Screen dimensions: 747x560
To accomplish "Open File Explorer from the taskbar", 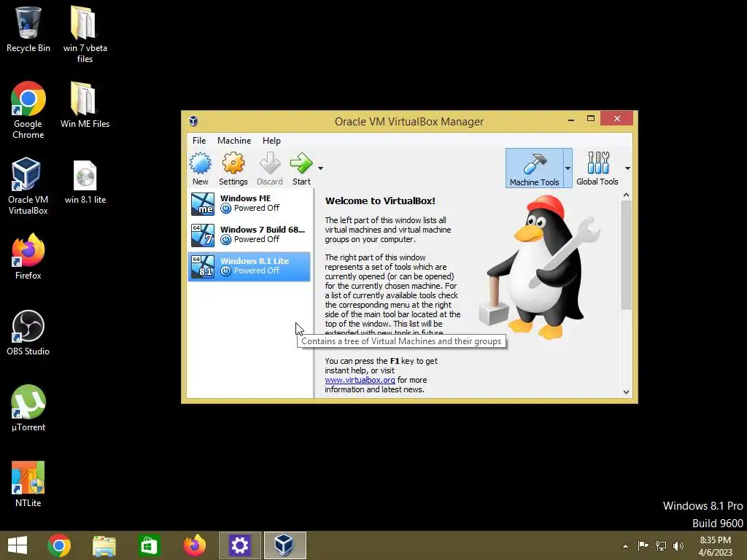I will (104, 545).
